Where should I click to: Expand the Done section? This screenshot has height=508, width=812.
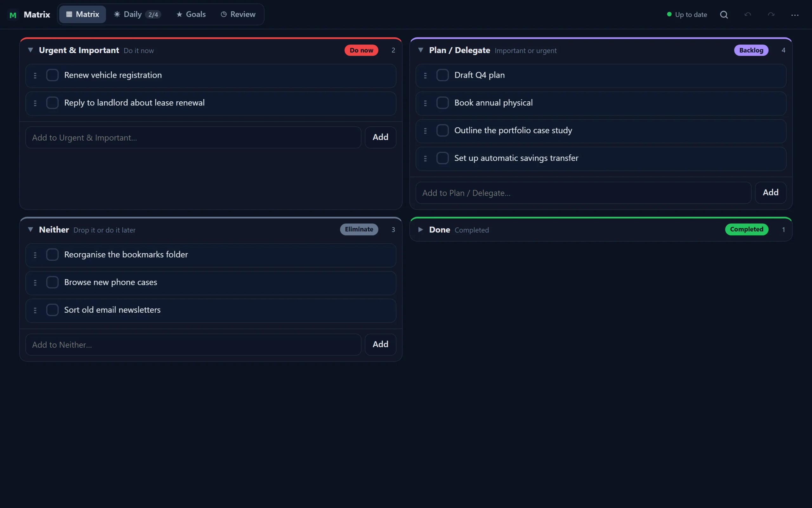(x=420, y=230)
